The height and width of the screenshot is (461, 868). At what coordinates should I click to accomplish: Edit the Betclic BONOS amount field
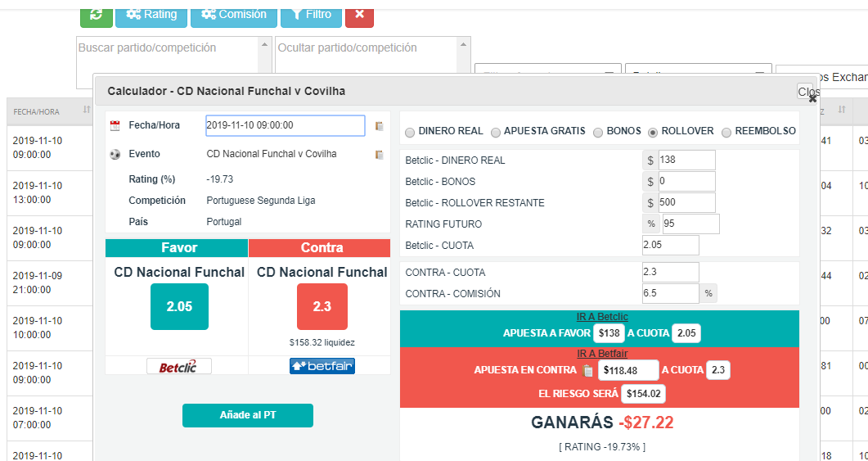(x=686, y=181)
